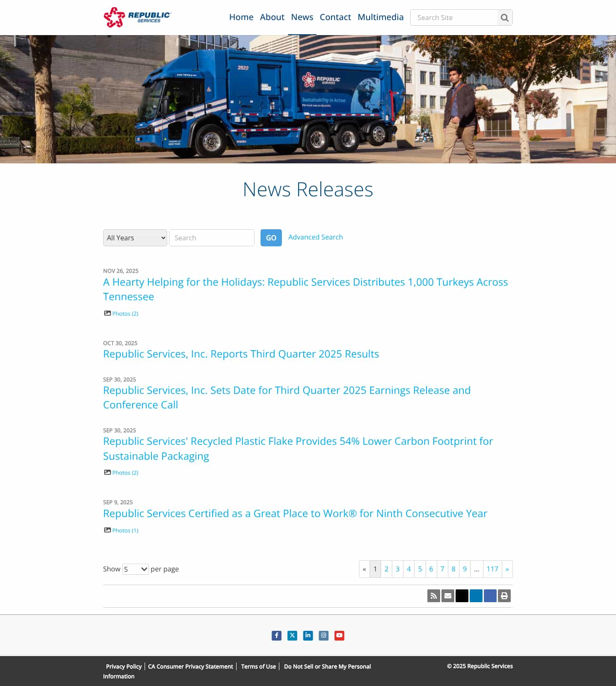Go to pagination page 6
The image size is (616, 686).
pos(431,569)
